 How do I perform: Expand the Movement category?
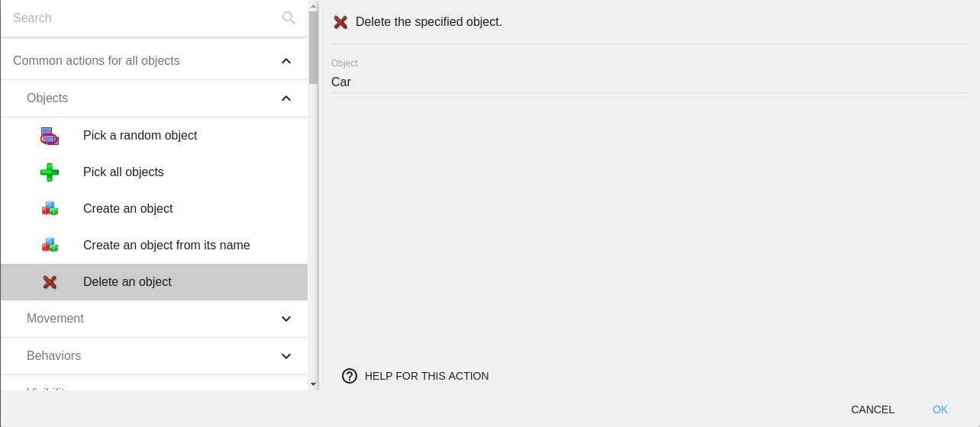click(x=286, y=319)
